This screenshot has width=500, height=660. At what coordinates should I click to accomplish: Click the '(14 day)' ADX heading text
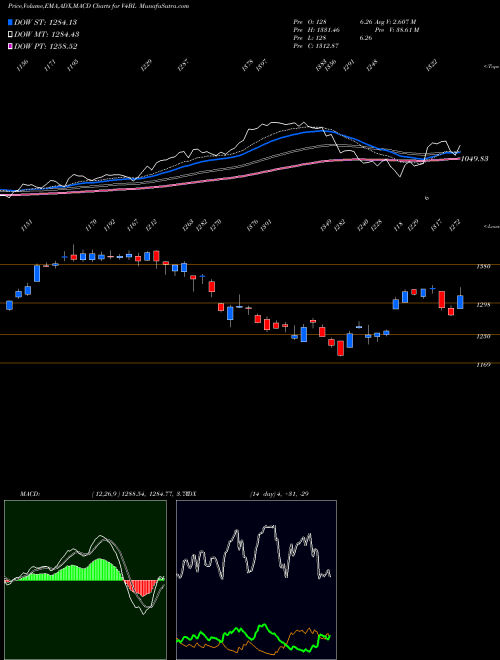click(x=263, y=494)
